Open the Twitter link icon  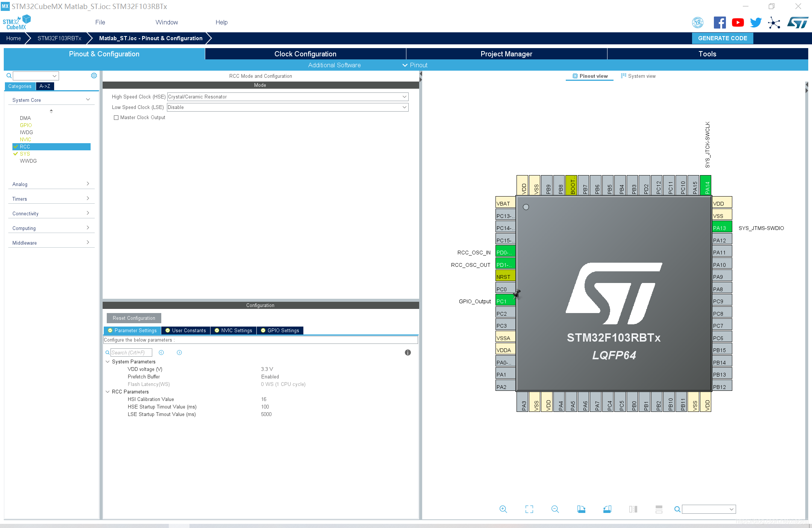click(756, 23)
